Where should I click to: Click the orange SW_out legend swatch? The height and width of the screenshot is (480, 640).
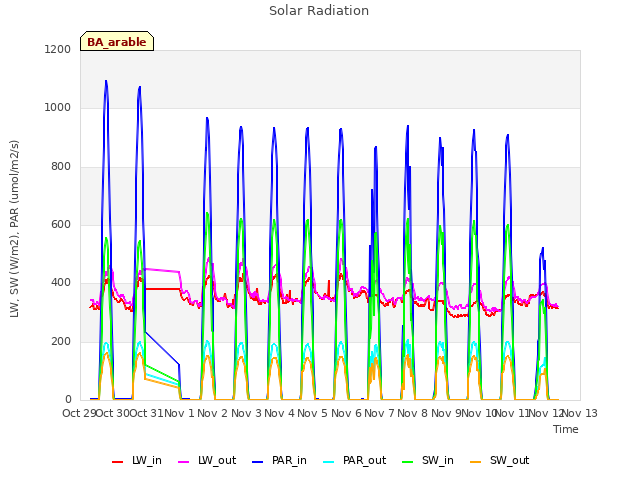[x=476, y=462]
